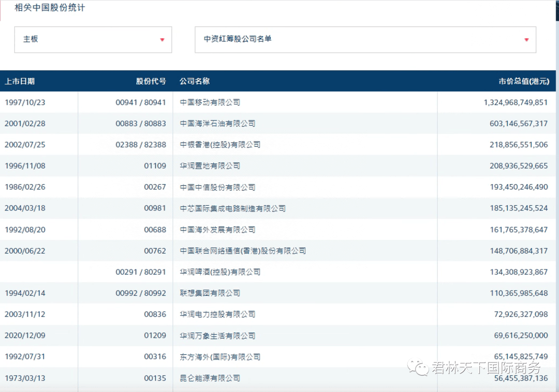The height and width of the screenshot is (392, 559).
Task: Open 中国中信股份有限公司 company entry
Action: pyautogui.click(x=217, y=187)
